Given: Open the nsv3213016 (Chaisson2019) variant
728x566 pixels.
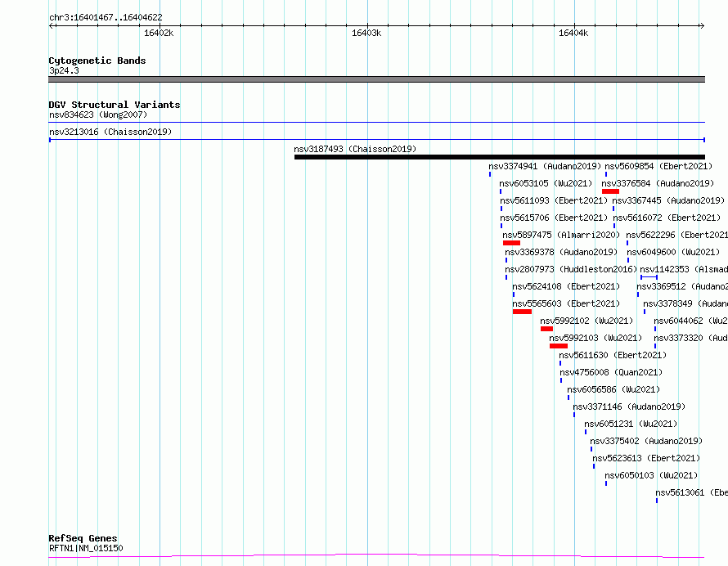Looking at the screenshot, I should click(110, 132).
